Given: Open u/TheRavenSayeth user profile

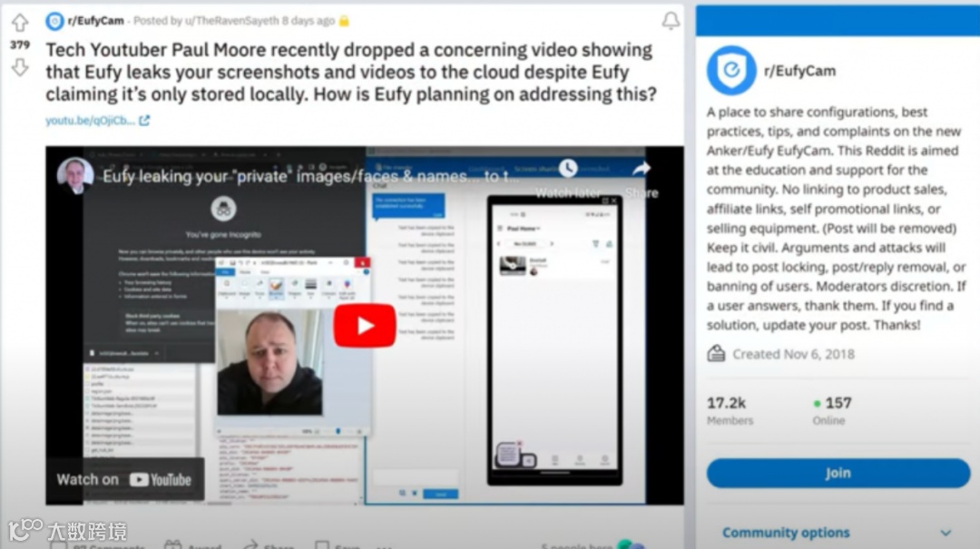Looking at the screenshot, I should click(x=232, y=21).
